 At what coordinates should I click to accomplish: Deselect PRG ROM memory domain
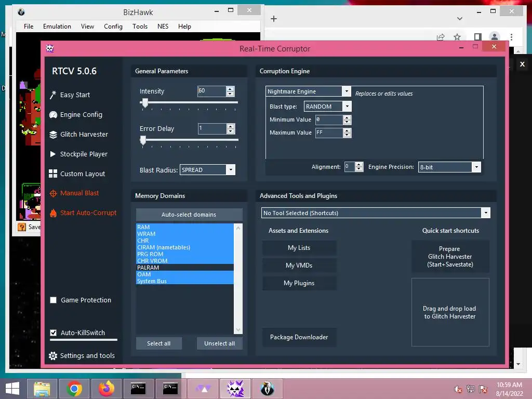pos(185,254)
